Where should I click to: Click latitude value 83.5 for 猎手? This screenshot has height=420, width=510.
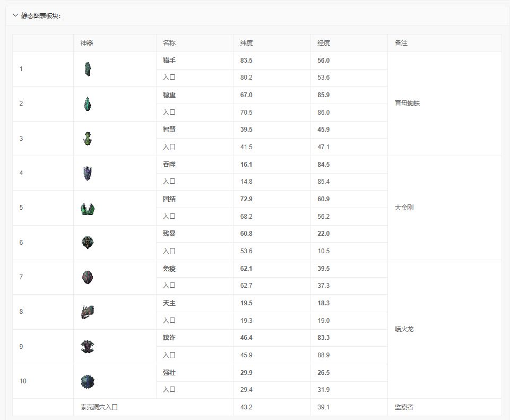click(x=246, y=61)
